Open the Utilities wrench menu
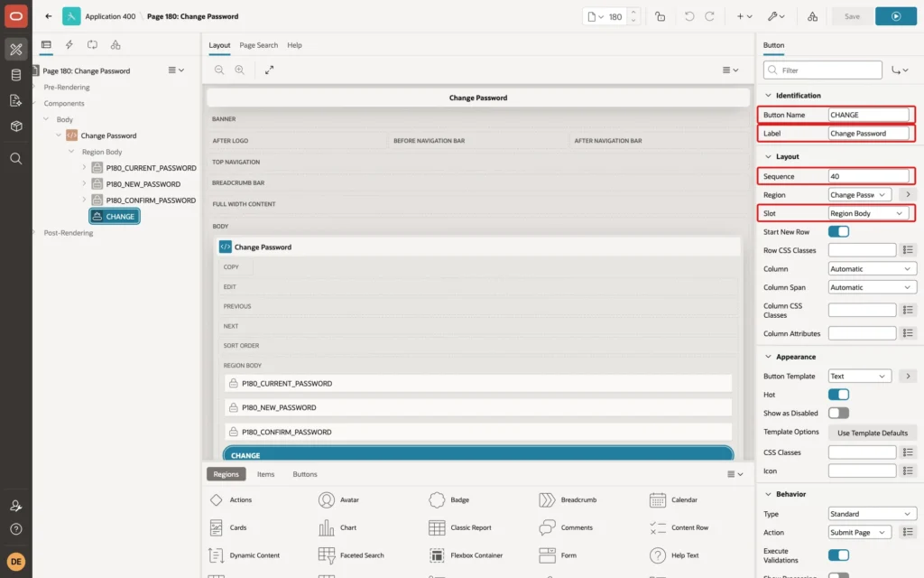The height and width of the screenshot is (578, 924). 776,16
